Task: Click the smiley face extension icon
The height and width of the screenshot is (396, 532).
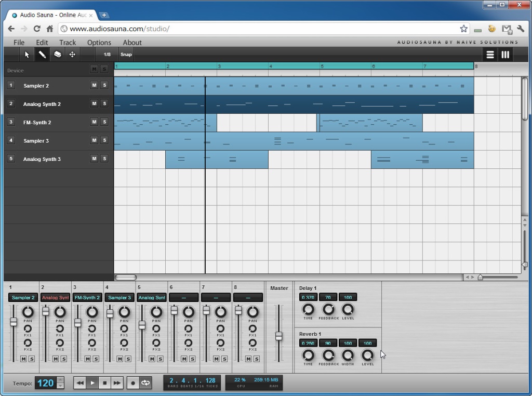Action: [x=491, y=29]
